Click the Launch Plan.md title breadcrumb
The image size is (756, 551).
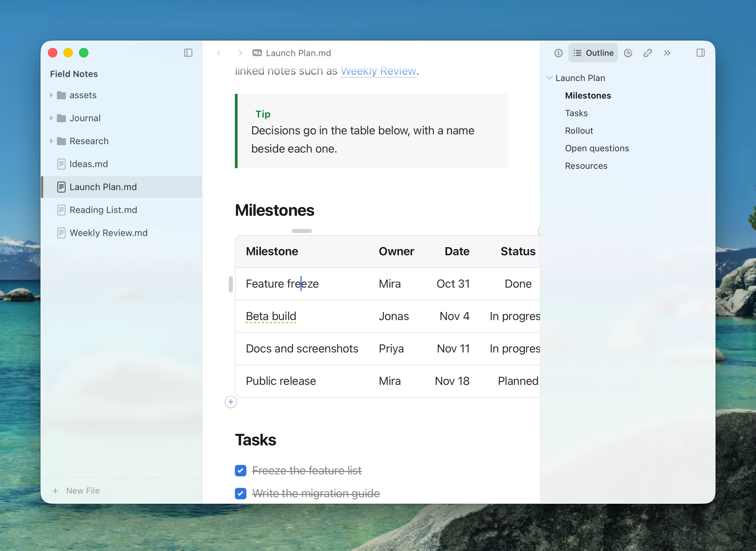(x=298, y=53)
